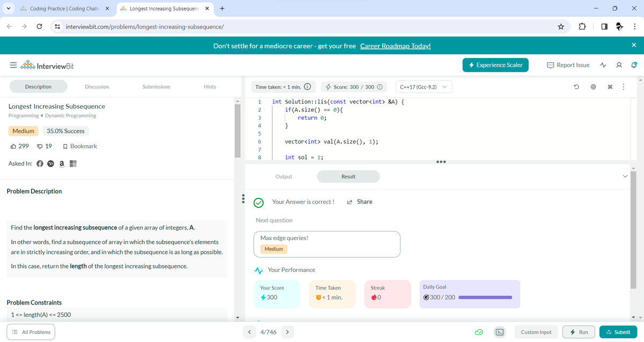Collapse the result panel chevron
The width and height of the screenshot is (644, 342).
[x=624, y=176]
